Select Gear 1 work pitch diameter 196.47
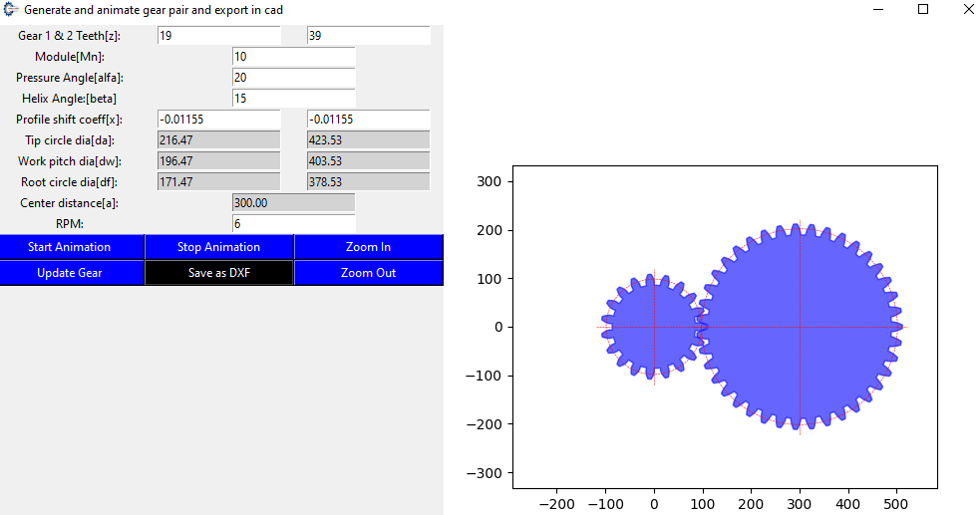 coord(218,161)
